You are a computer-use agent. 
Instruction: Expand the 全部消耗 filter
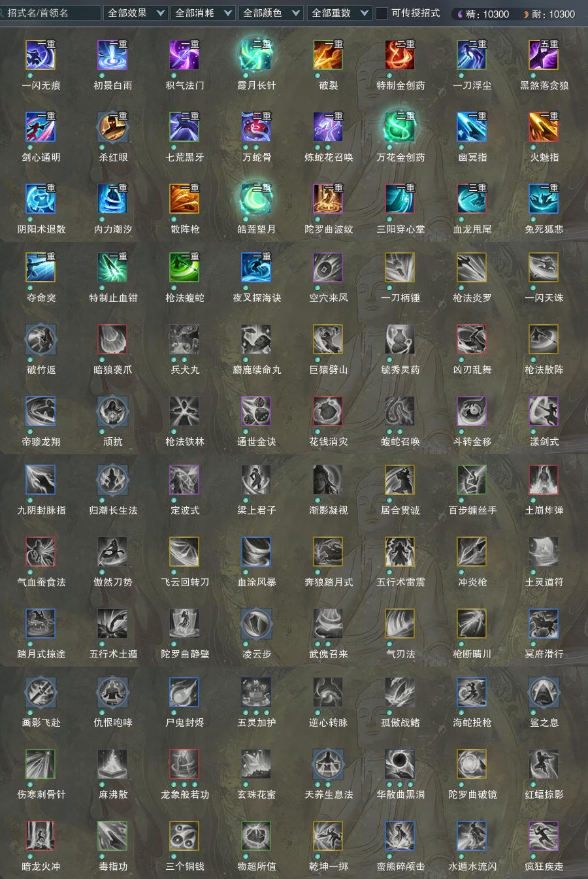[203, 13]
